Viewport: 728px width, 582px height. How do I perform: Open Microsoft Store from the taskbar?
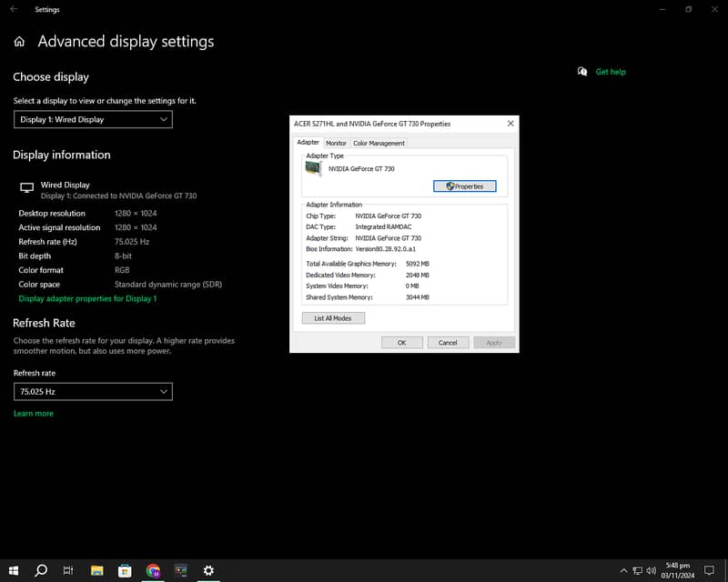pos(125,570)
